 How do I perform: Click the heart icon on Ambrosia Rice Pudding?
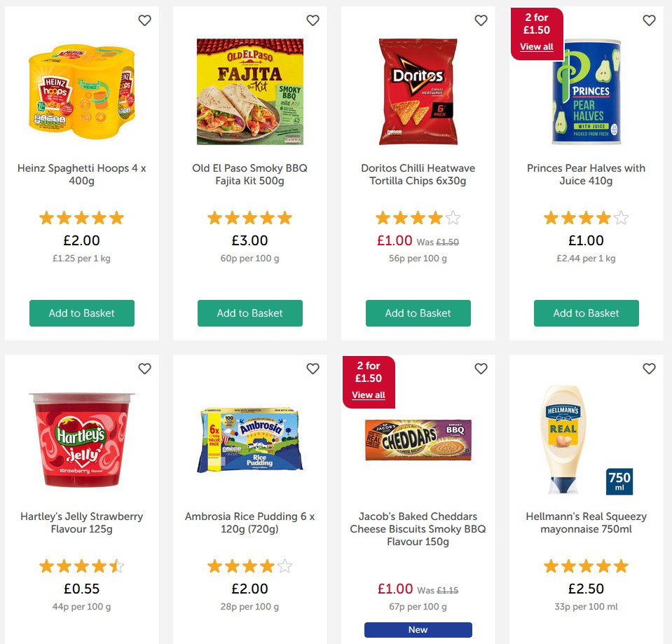click(313, 368)
